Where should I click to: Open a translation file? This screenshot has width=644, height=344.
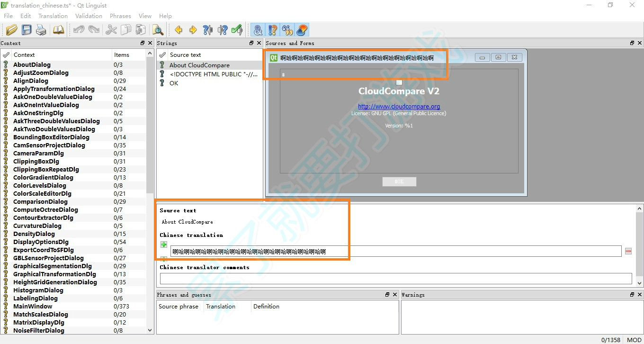[11, 29]
